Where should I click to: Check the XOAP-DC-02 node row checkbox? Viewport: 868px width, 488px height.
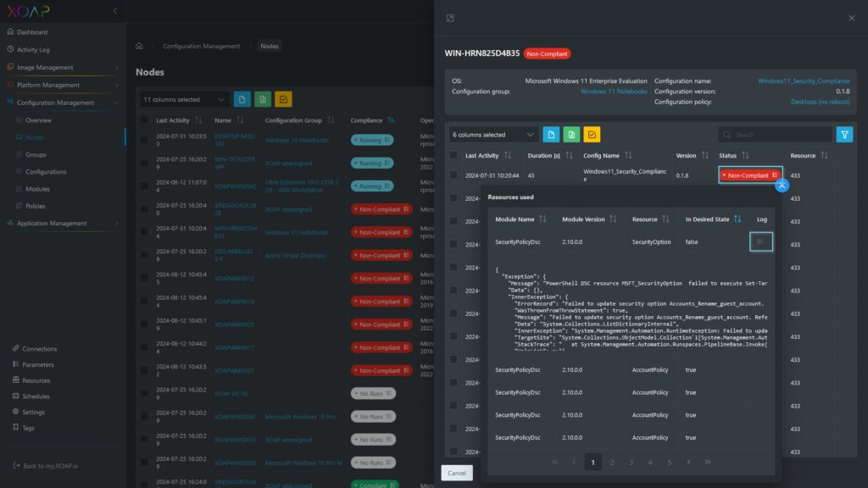(144, 393)
